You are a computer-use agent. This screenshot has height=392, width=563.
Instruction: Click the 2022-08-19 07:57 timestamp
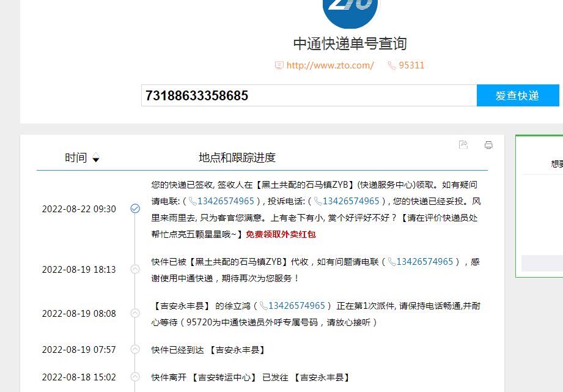pyautogui.click(x=79, y=350)
